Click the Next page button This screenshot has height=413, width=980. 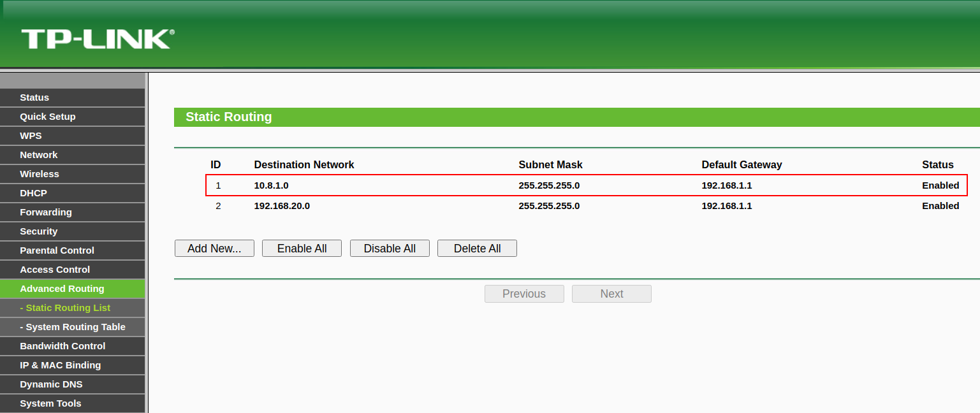pyautogui.click(x=611, y=294)
